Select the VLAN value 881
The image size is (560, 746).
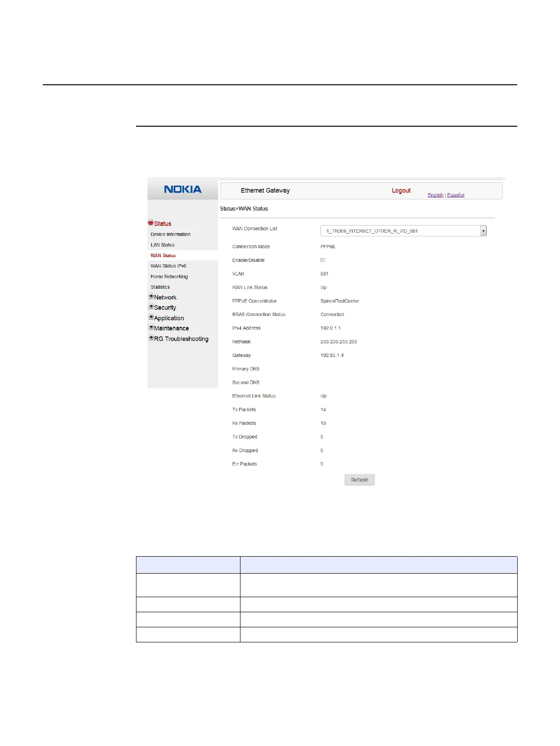click(324, 274)
